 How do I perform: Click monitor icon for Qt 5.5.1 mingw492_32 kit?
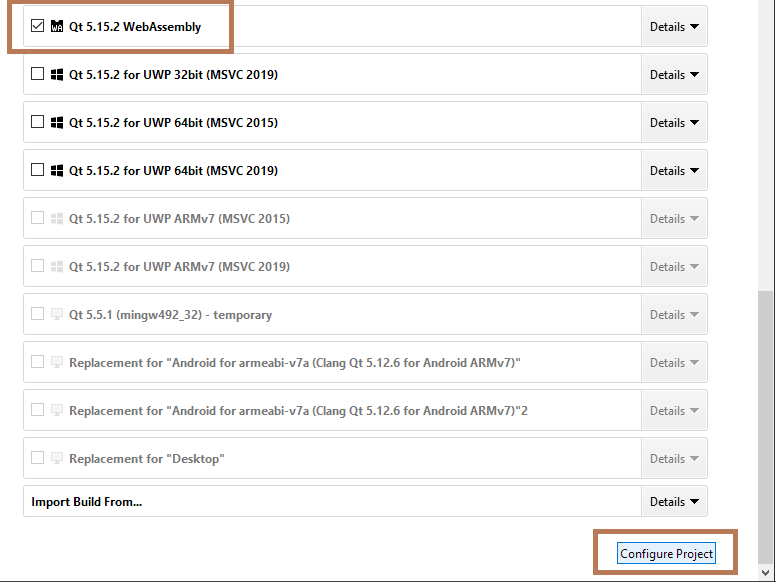(x=57, y=315)
